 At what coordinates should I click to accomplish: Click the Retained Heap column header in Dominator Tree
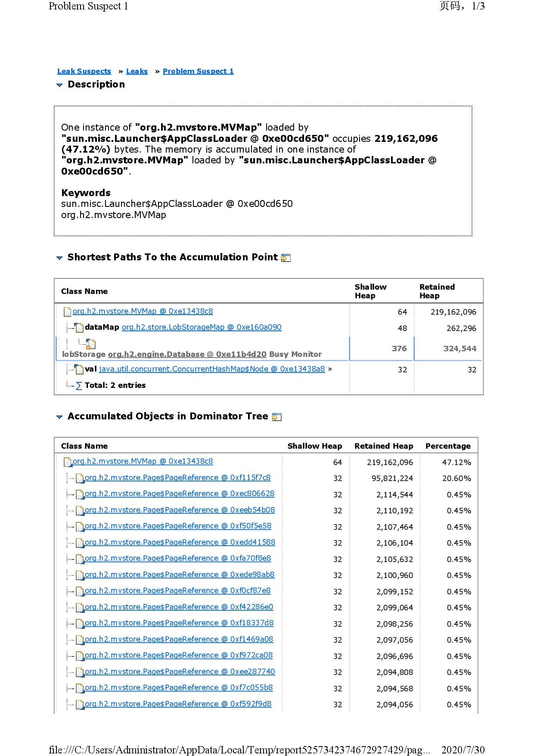(x=384, y=446)
